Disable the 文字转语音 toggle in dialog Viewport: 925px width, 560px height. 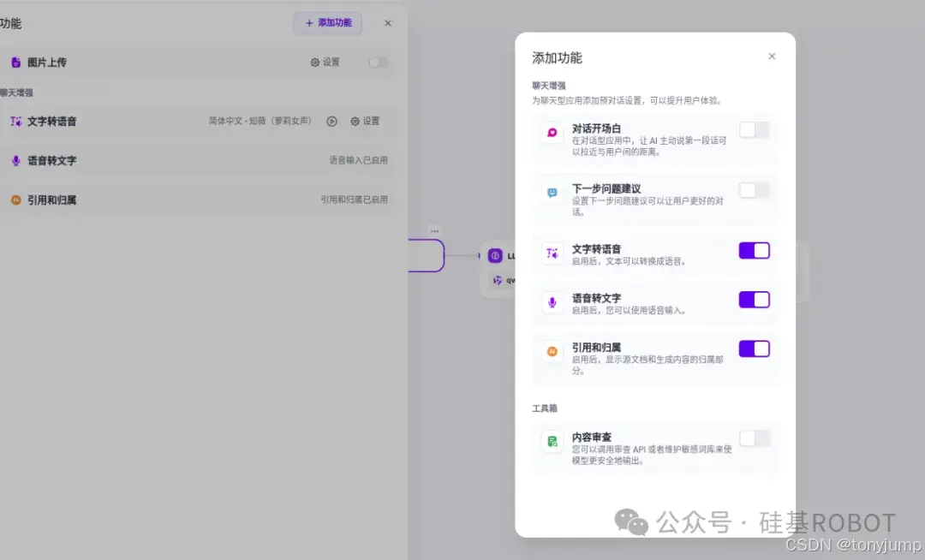[755, 250]
